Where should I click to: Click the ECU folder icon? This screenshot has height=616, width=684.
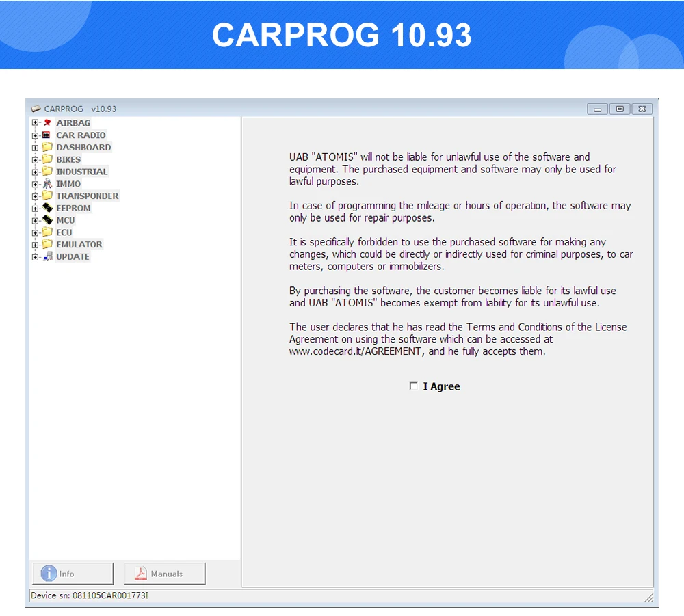pyautogui.click(x=48, y=232)
